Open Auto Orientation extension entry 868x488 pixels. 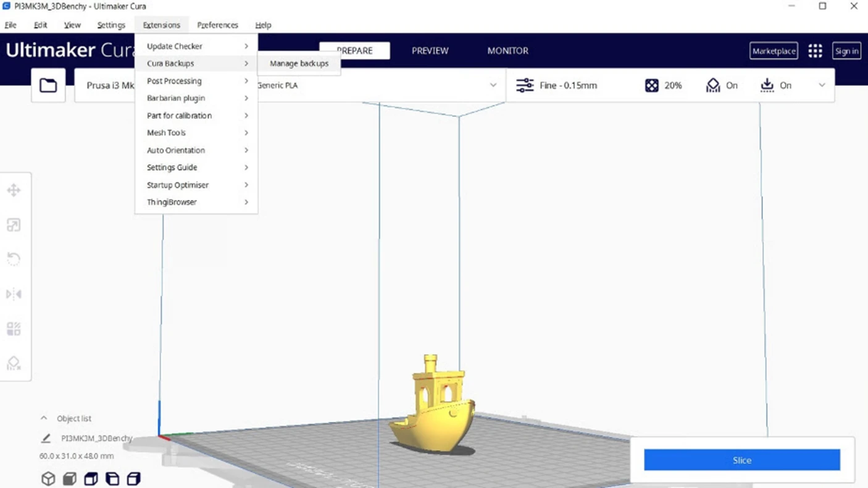pyautogui.click(x=196, y=150)
